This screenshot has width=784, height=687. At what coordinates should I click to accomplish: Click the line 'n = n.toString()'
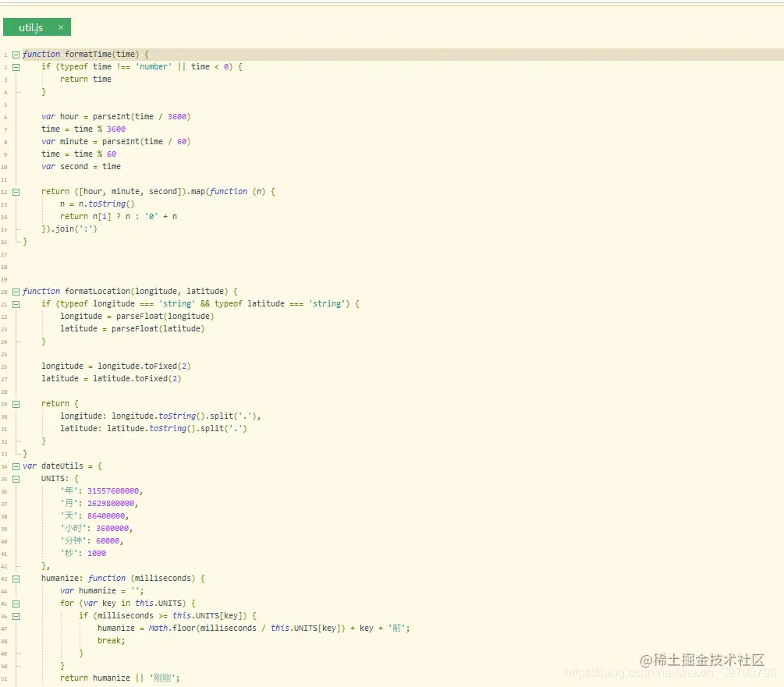tap(98, 204)
